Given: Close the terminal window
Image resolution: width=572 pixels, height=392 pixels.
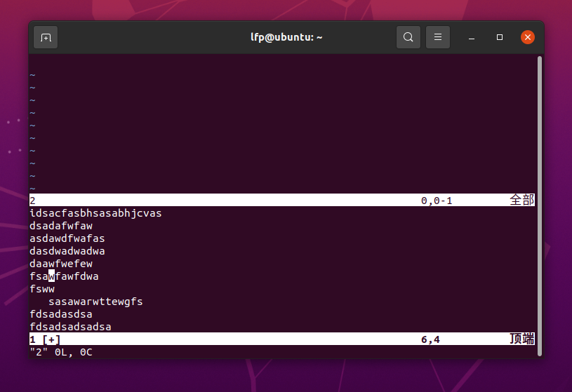Looking at the screenshot, I should [528, 37].
